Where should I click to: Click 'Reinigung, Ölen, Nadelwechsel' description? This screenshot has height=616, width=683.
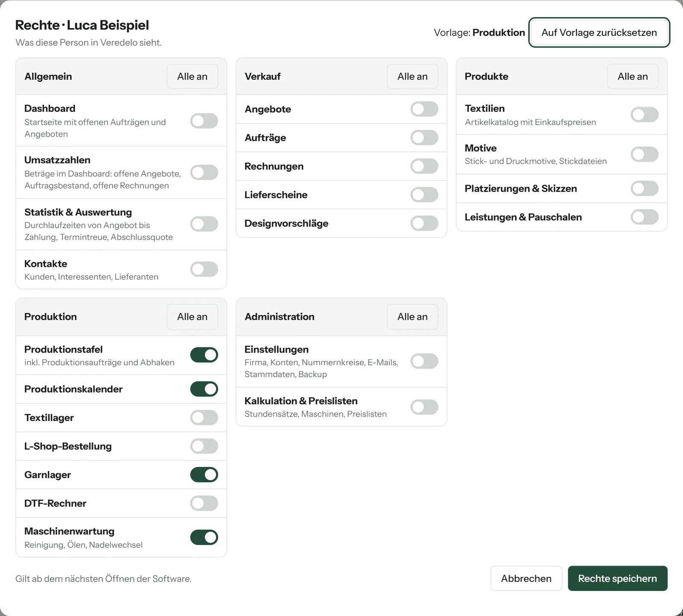pyautogui.click(x=84, y=545)
